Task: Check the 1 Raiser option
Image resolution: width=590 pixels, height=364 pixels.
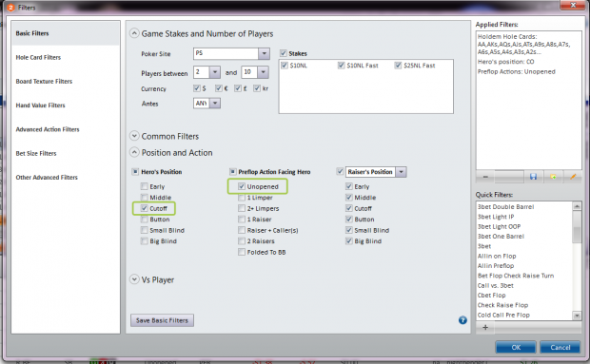Action: [x=242, y=219]
